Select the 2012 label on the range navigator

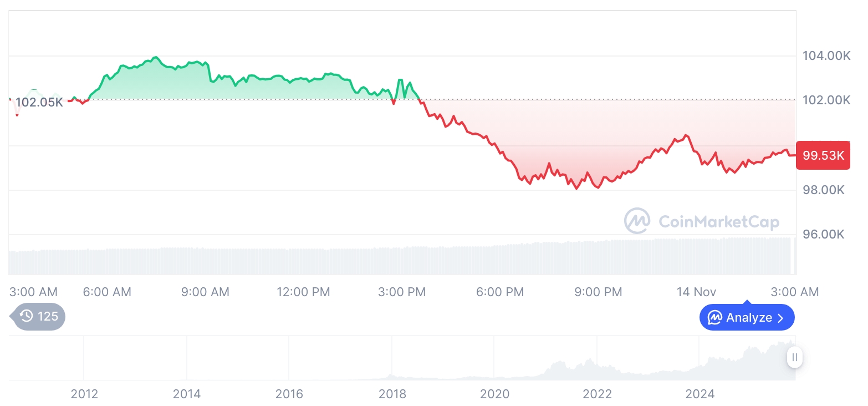coord(84,394)
